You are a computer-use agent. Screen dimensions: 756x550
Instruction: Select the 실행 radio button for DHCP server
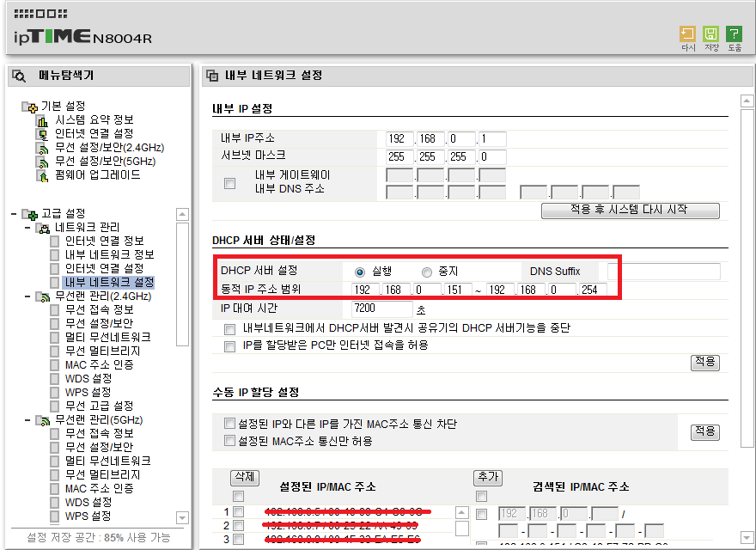pyautogui.click(x=360, y=272)
